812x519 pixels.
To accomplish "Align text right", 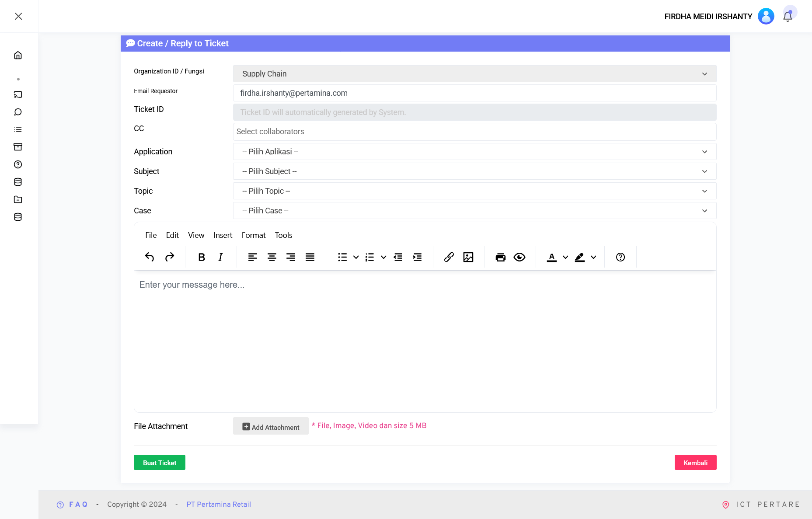I will (x=291, y=257).
